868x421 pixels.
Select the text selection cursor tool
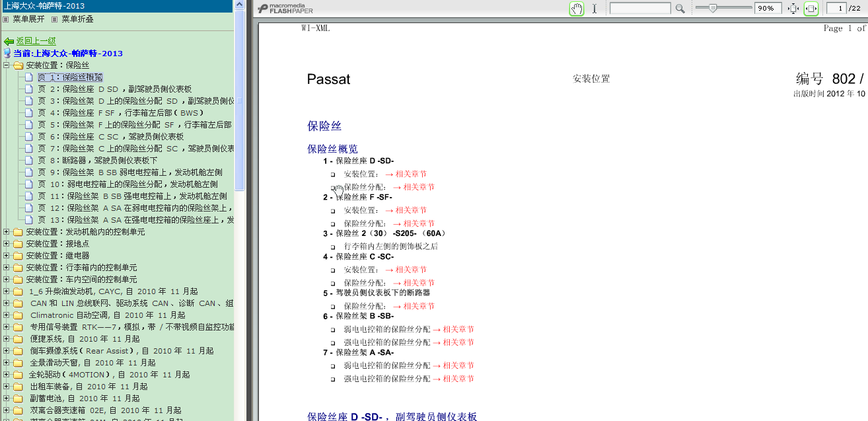click(595, 9)
